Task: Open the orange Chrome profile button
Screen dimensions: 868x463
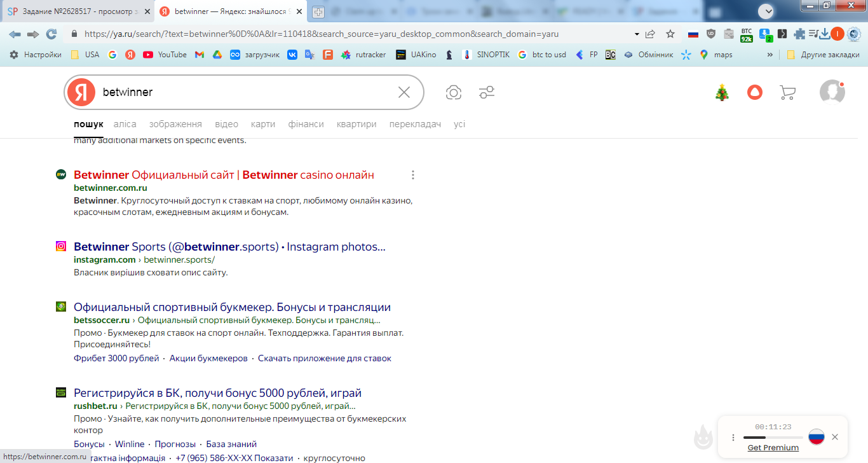Action: point(837,34)
